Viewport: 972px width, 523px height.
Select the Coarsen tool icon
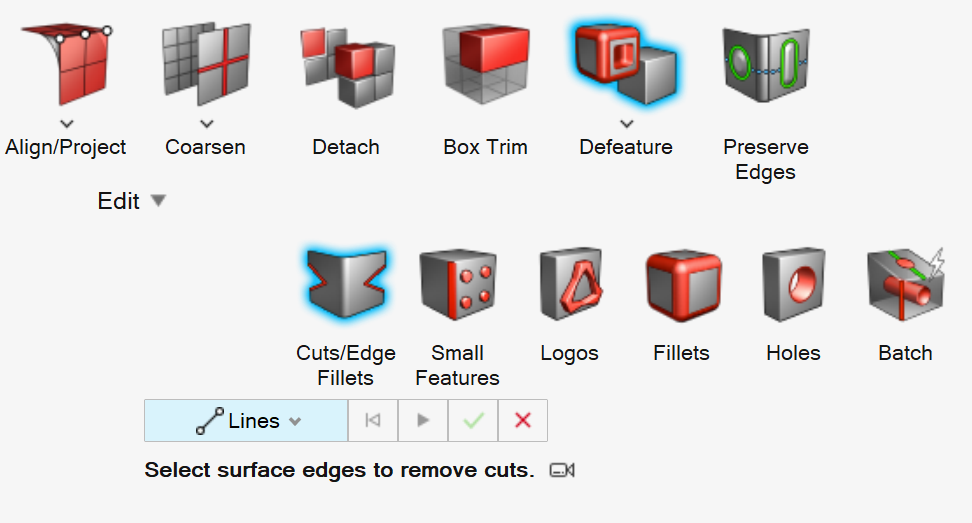206,64
